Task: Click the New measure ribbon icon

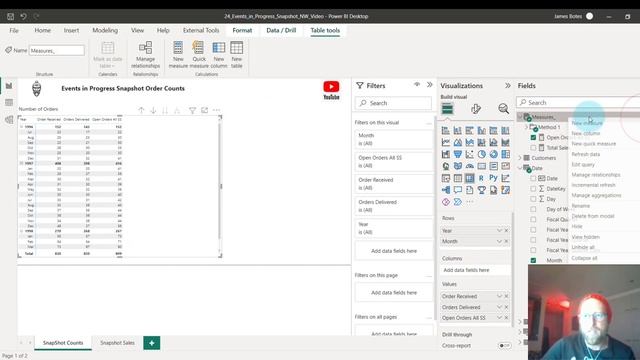Action: pos(178,55)
